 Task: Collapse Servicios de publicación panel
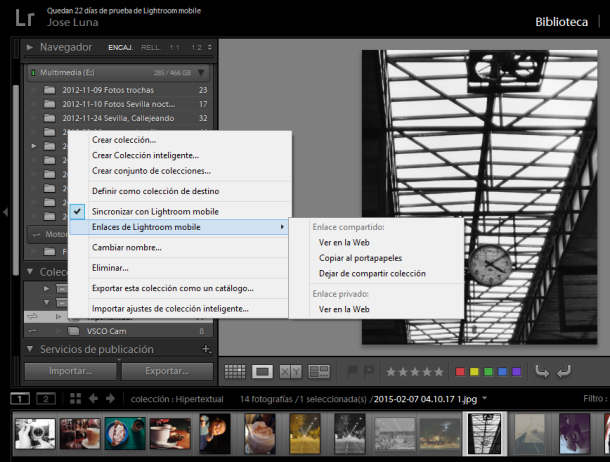point(30,349)
